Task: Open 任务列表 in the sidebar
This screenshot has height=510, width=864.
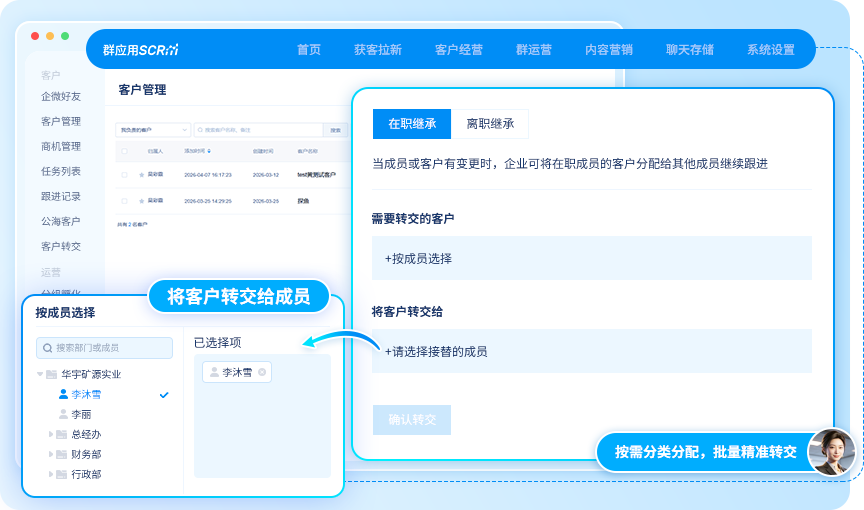Action: click(x=61, y=171)
